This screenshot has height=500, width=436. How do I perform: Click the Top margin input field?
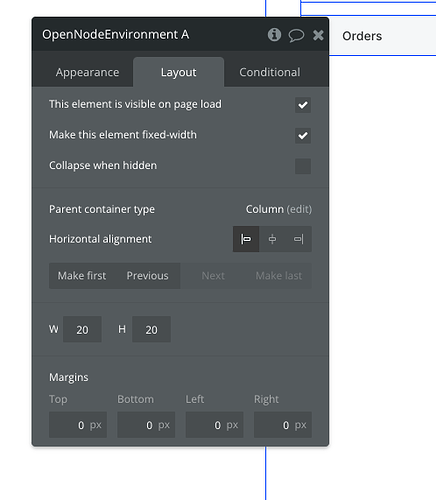(x=78, y=425)
